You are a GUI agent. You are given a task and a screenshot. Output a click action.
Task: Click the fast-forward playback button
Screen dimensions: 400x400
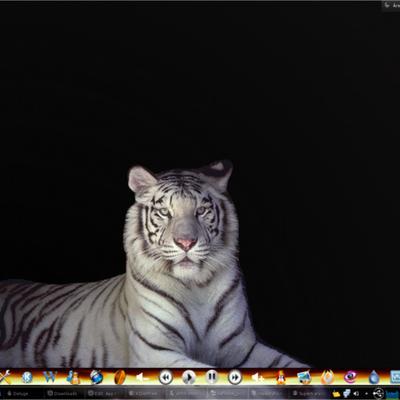pos(235,377)
